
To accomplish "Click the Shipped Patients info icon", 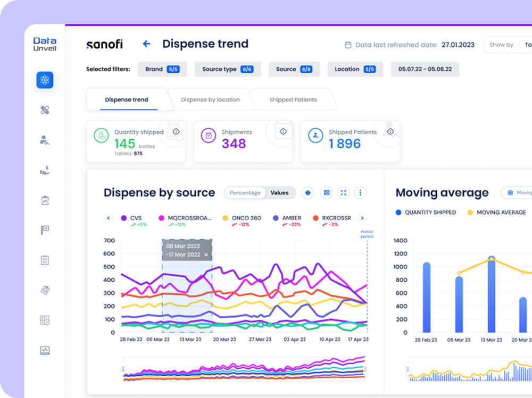I will click(x=390, y=132).
